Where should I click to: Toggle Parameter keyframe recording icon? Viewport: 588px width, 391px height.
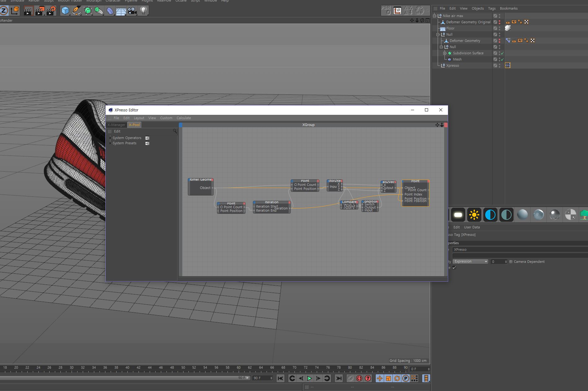tap(406, 378)
